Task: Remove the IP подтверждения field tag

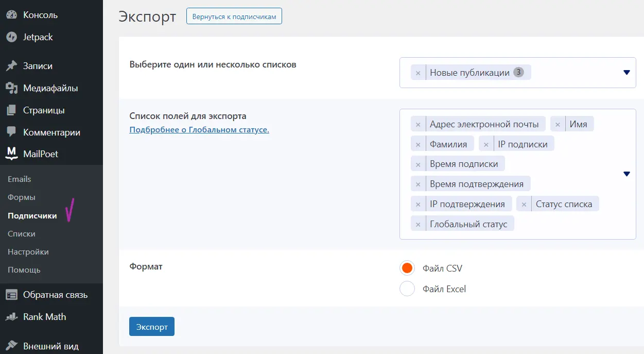Action: pyautogui.click(x=418, y=205)
